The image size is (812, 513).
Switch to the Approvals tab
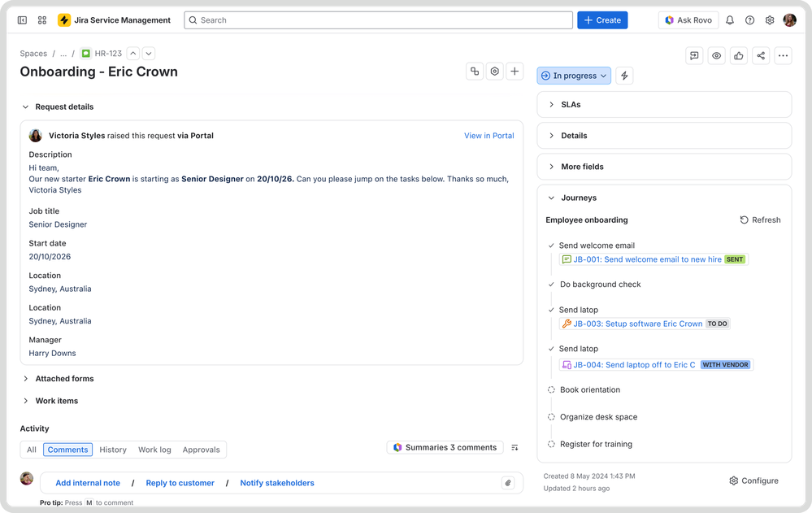point(201,450)
